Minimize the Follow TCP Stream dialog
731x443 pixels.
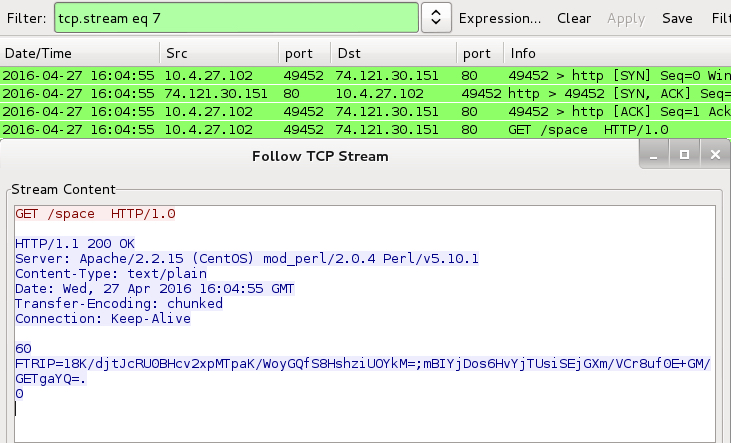[655, 155]
